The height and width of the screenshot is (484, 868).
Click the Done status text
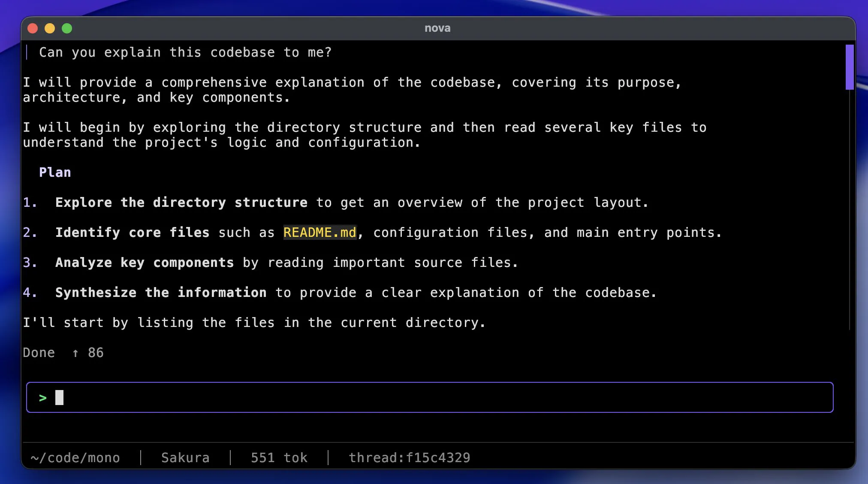point(39,353)
